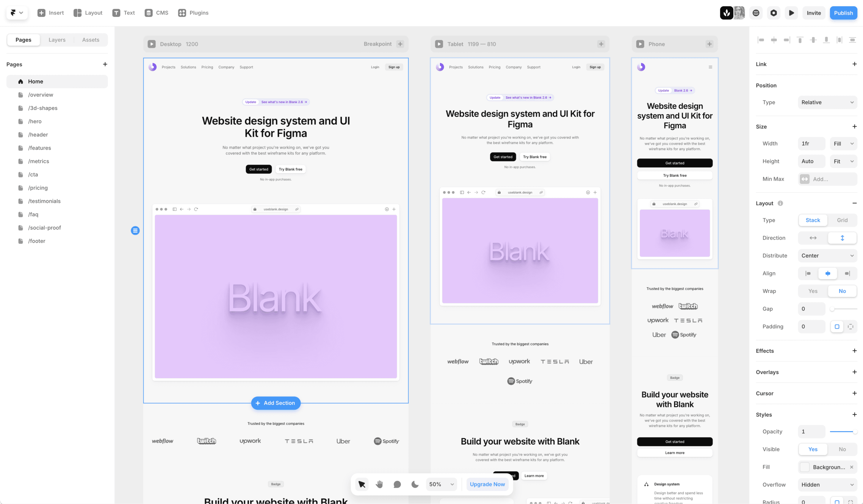
Task: Open the Text tool
Action: click(116, 13)
